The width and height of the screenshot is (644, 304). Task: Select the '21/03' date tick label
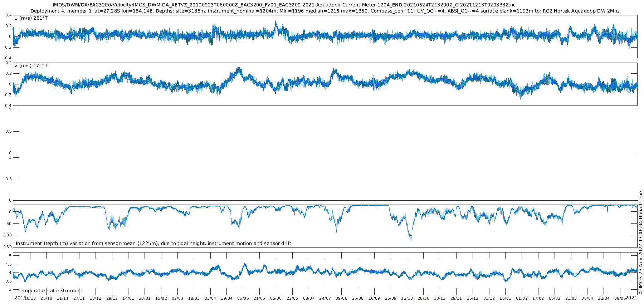click(x=571, y=298)
